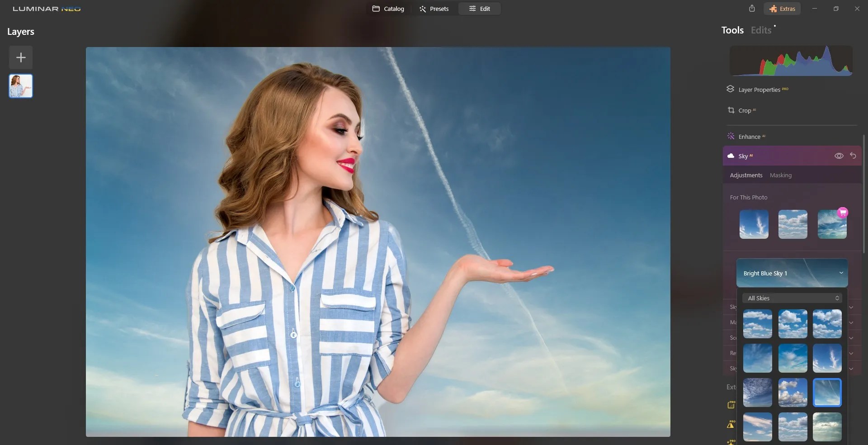Show the Catalog folder icon view
Image resolution: width=868 pixels, height=445 pixels.
coord(387,9)
